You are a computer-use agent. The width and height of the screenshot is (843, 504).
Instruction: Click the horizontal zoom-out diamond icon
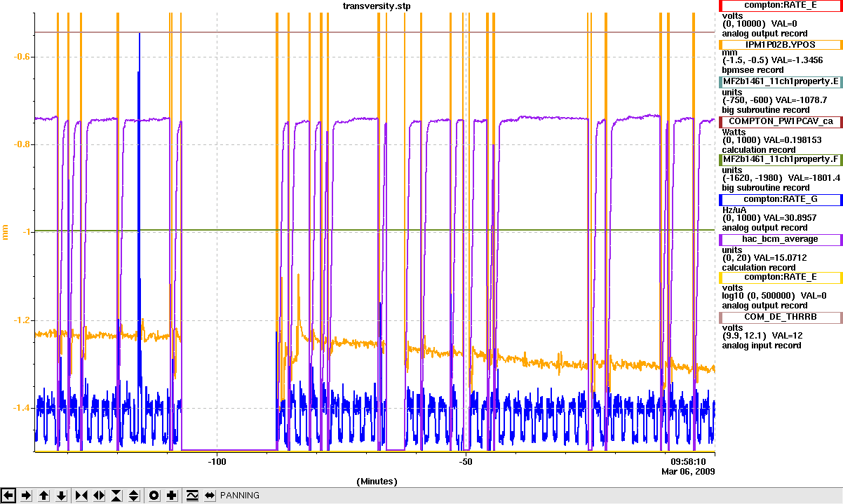click(x=99, y=496)
